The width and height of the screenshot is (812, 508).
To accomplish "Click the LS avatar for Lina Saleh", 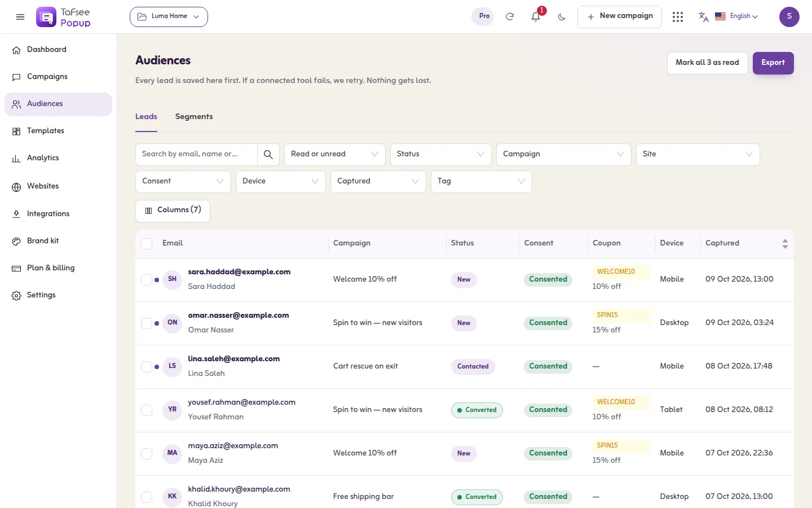I will pos(173,366).
